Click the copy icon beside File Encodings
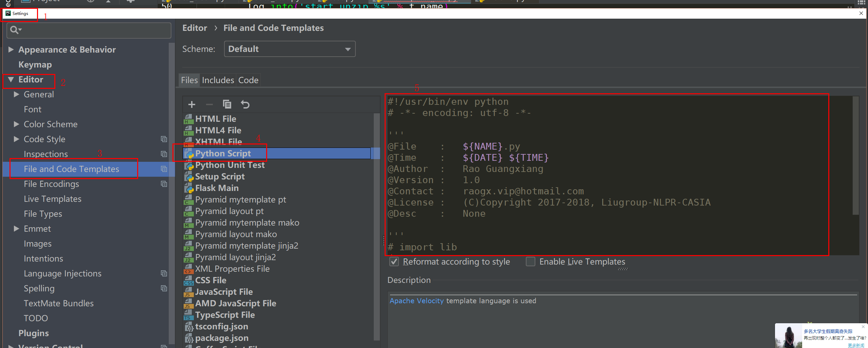This screenshot has width=868, height=348. click(x=164, y=184)
